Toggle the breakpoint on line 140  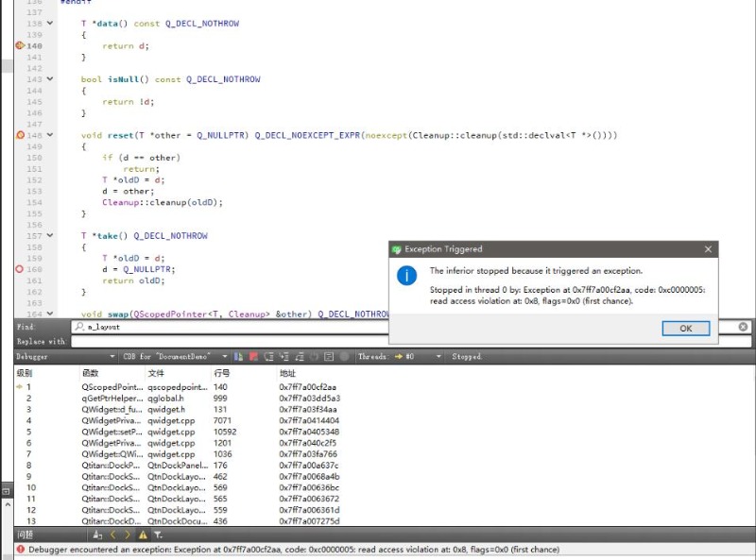click(20, 45)
